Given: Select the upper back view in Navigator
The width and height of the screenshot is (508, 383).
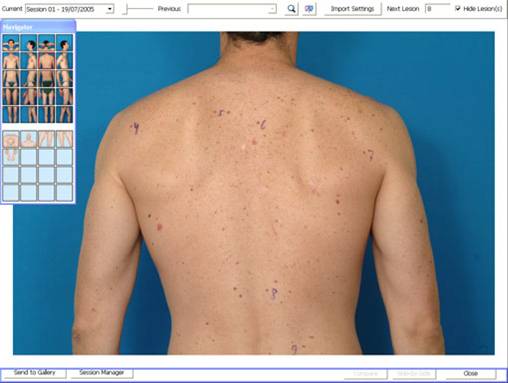Looking at the screenshot, I should (46, 61).
